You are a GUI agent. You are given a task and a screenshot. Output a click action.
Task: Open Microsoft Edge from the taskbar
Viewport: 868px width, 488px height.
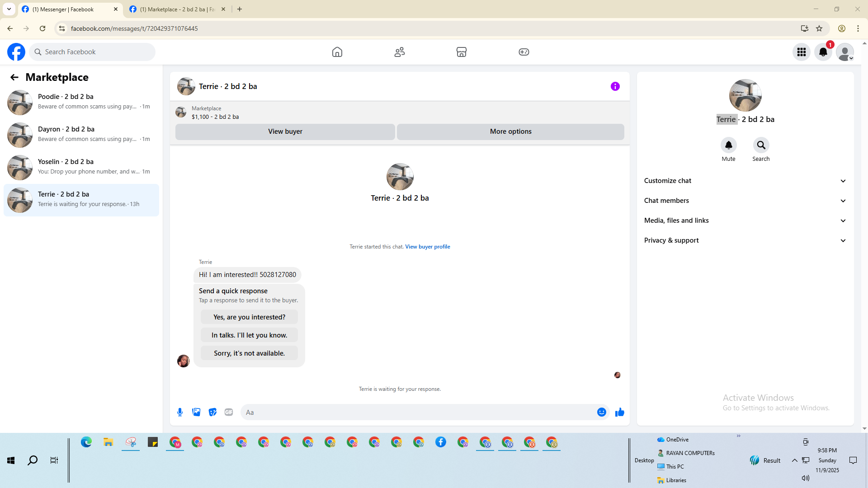tap(86, 442)
